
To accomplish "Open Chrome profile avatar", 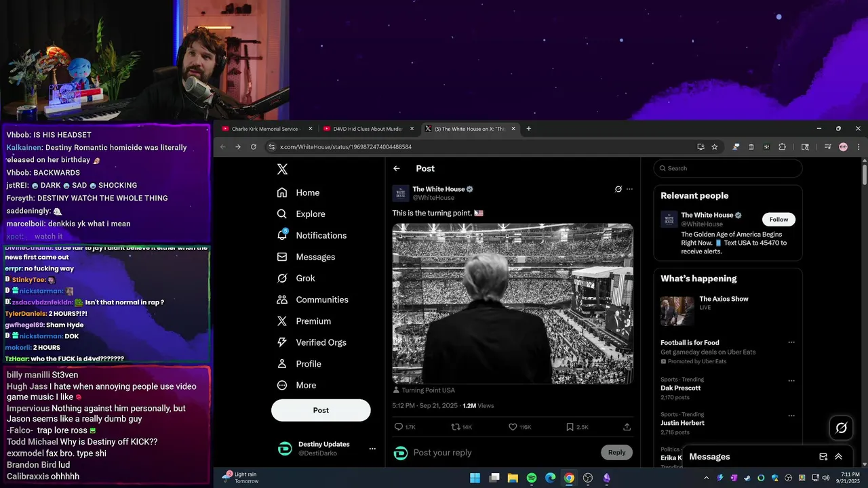I will (843, 146).
